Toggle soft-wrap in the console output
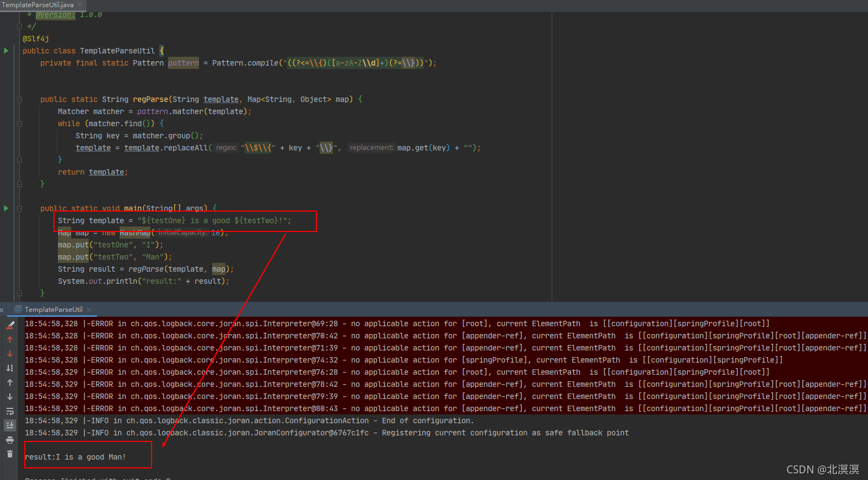Viewport: 868px width, 480px height. [x=10, y=411]
